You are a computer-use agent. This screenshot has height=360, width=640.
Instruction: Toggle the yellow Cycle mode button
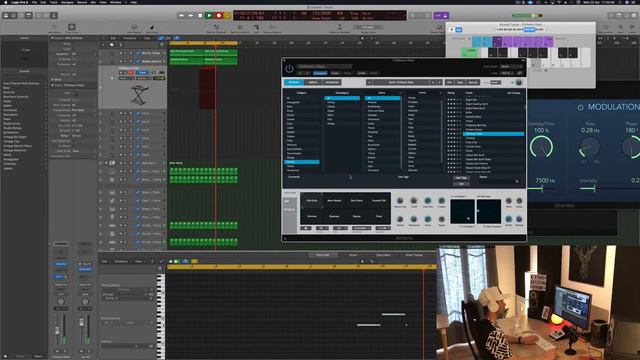pos(227,16)
